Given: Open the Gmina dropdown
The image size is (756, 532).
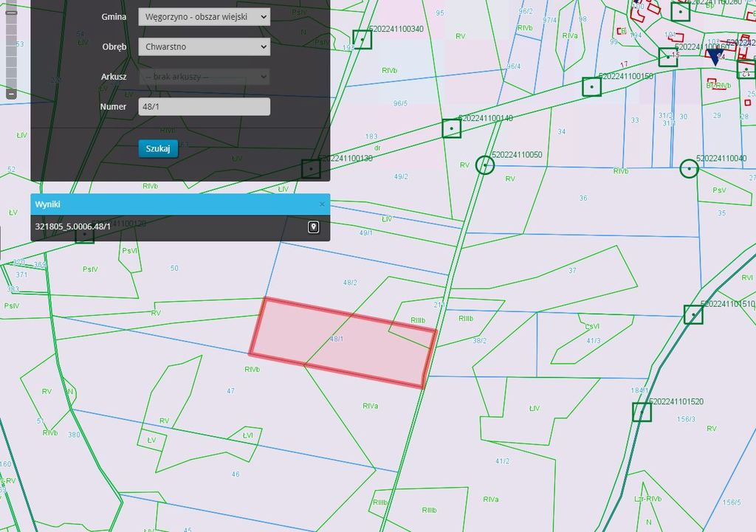Looking at the screenshot, I should coord(204,17).
